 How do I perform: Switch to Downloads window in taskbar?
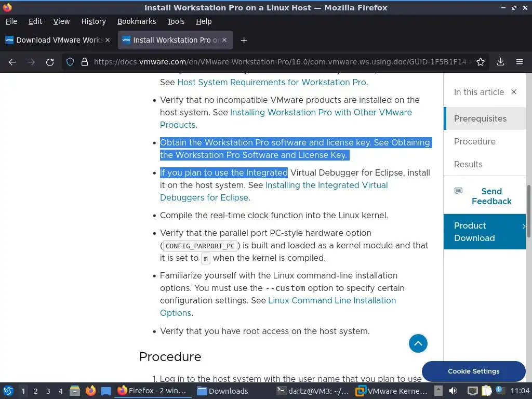(223, 391)
